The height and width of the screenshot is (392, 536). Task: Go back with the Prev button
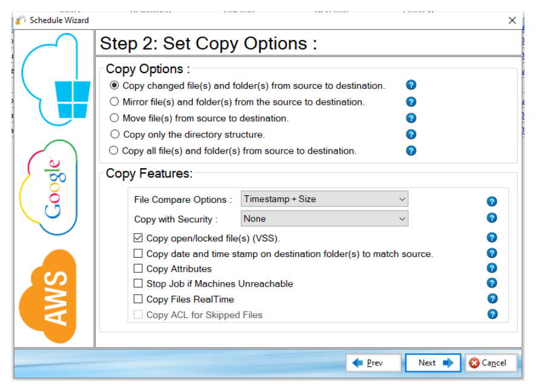373,362
